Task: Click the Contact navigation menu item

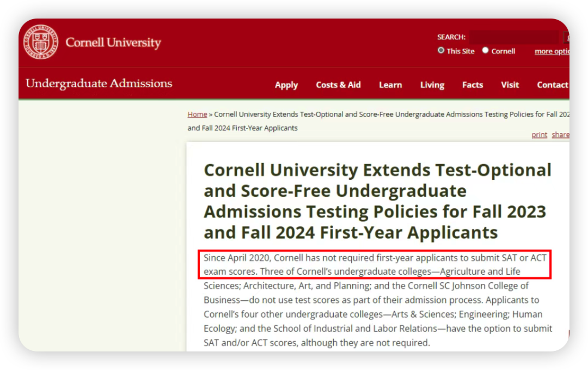Action: tap(552, 85)
